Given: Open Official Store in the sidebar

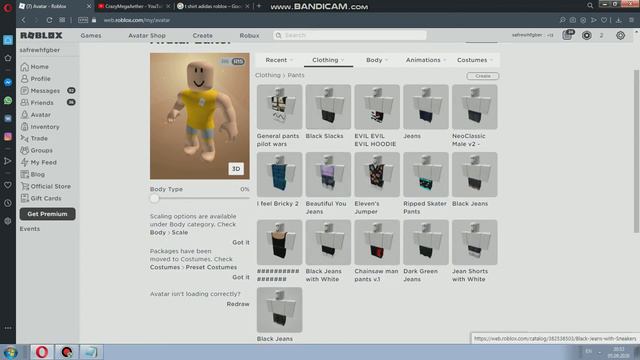Looking at the screenshot, I should [x=46, y=186].
